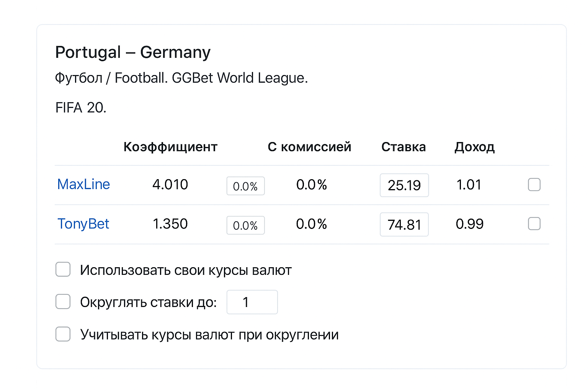588x392 pixels.
Task: Click the MaxLine income value 1.01
Action: (469, 185)
